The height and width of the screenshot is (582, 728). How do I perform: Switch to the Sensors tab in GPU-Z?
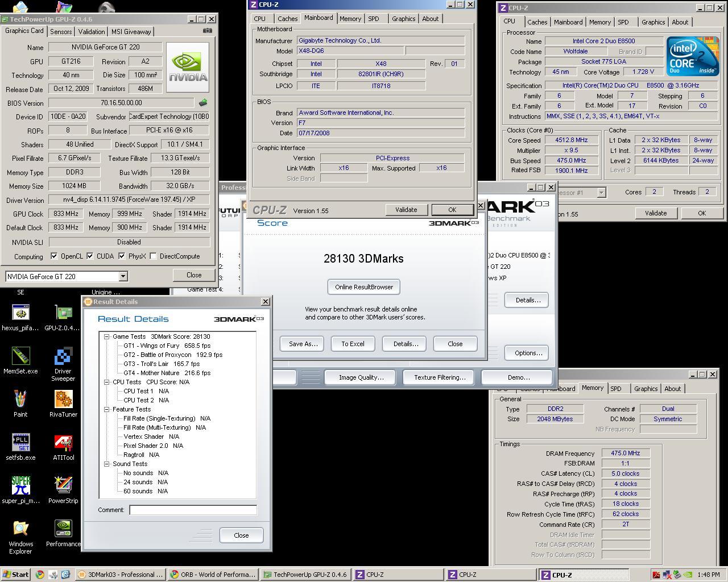[x=61, y=32]
